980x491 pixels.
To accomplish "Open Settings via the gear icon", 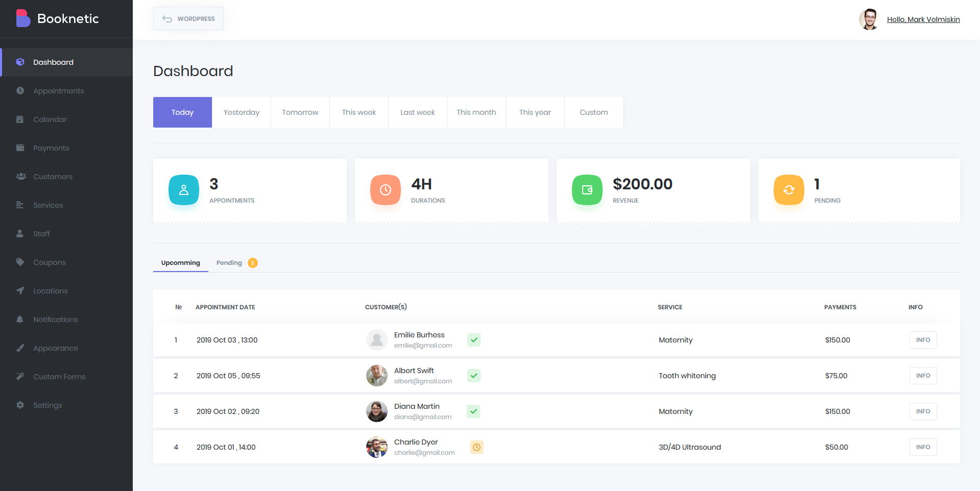I will pyautogui.click(x=20, y=405).
